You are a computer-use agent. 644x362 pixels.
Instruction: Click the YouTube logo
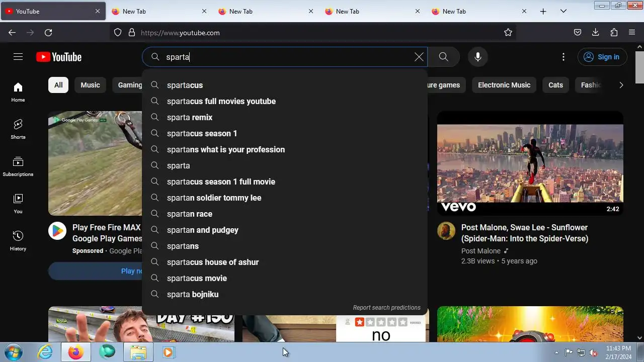[59, 57]
